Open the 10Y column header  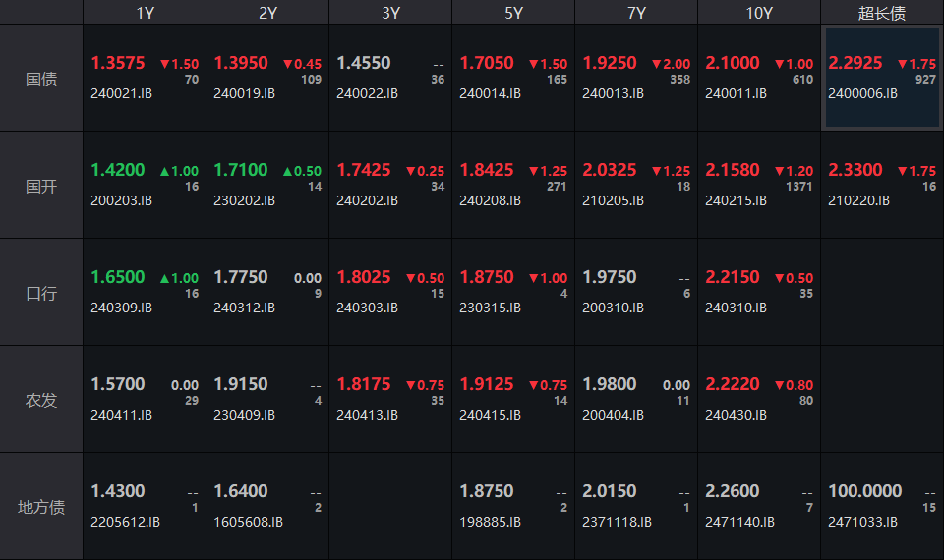pos(759,13)
